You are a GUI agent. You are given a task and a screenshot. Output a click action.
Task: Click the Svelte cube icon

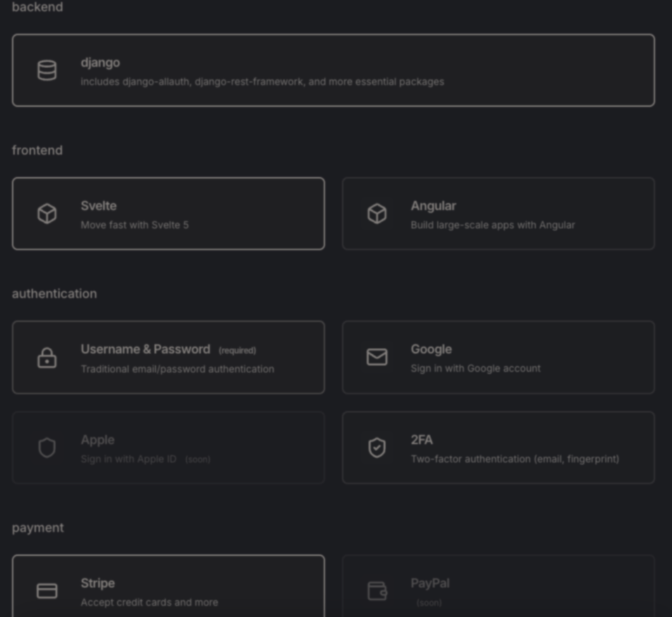pos(47,214)
